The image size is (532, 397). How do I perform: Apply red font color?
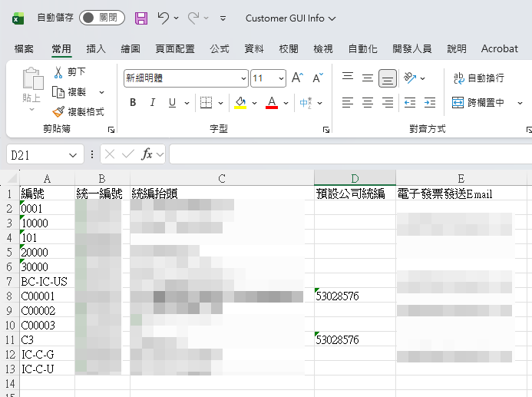272,102
